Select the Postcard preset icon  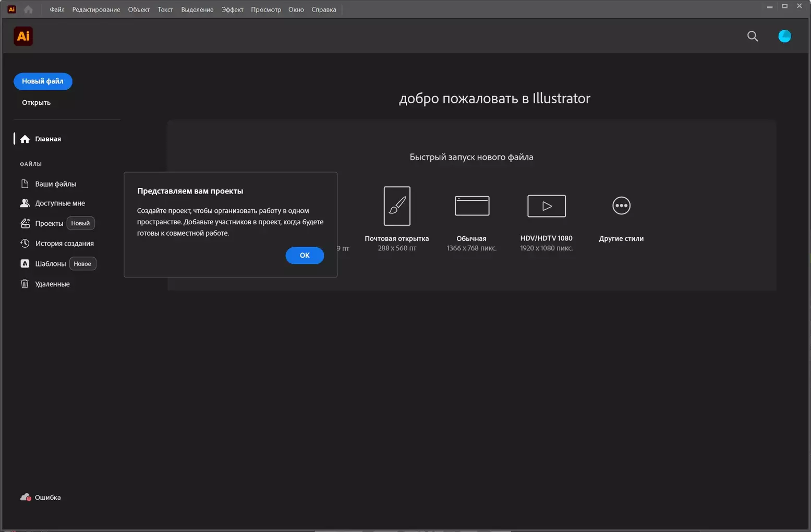coord(396,206)
